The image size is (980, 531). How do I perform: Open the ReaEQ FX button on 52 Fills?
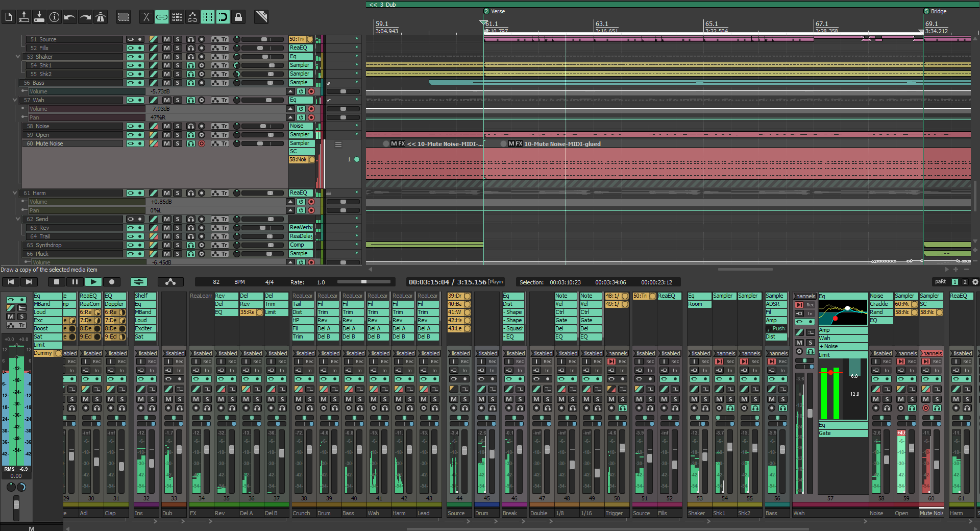point(301,48)
